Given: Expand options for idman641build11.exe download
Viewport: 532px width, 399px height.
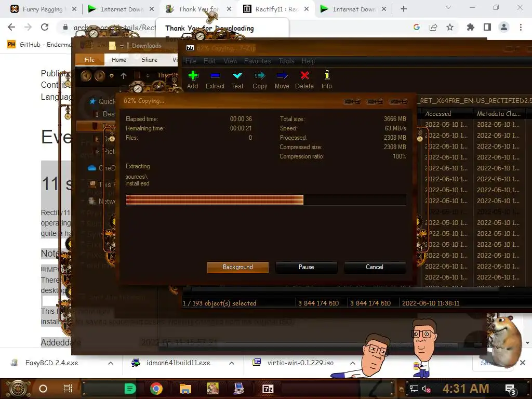Looking at the screenshot, I should (x=232, y=363).
